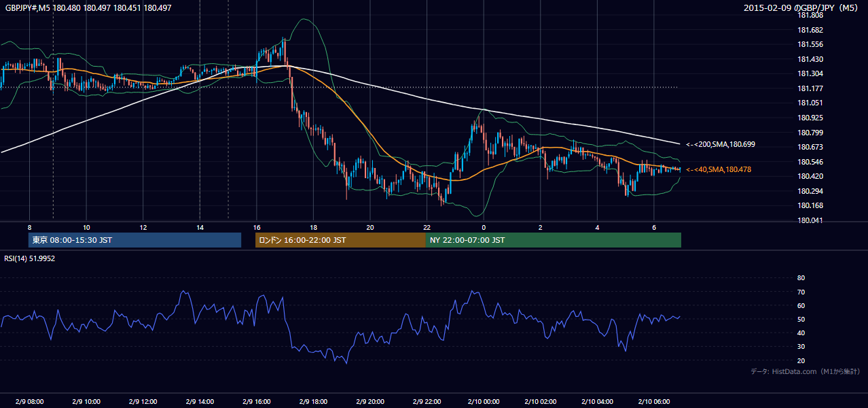The width and height of the screenshot is (868, 408).
Task: Click the GBPJPY#,M5 symbol header text
Action: (x=88, y=8)
